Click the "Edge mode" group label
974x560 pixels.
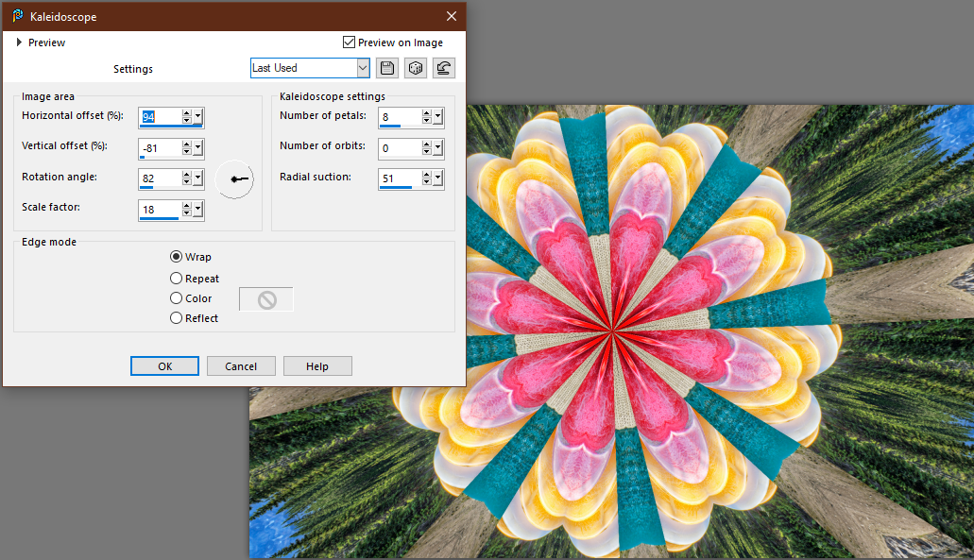pos(49,242)
